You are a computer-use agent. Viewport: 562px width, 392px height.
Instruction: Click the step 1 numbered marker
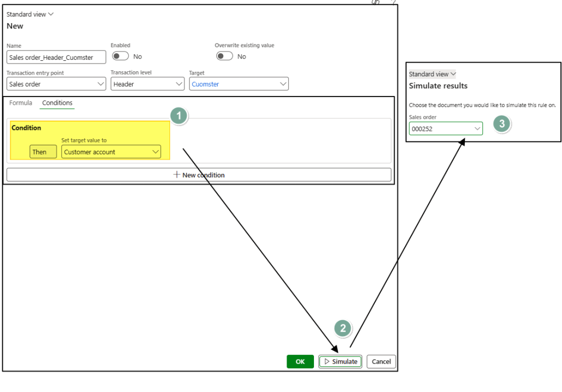point(179,116)
